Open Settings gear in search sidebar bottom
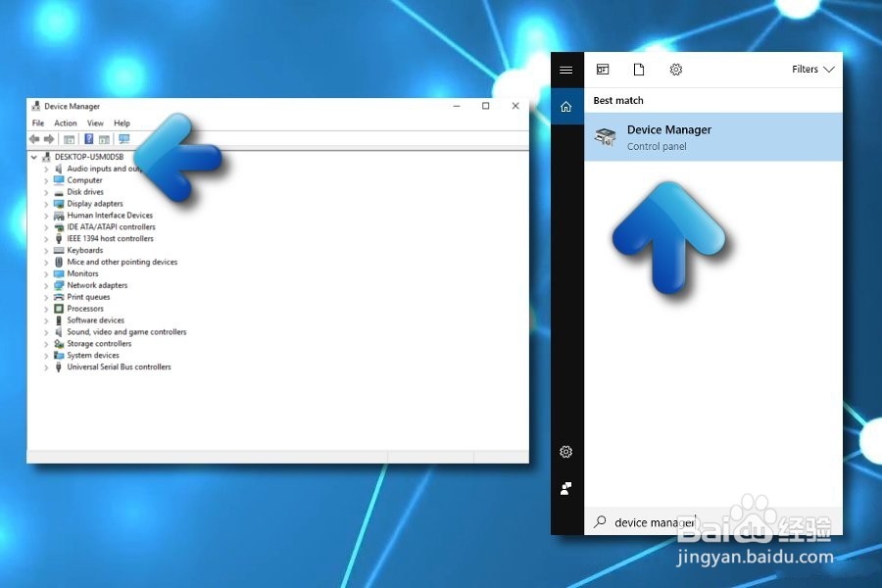This screenshot has height=588, width=882. coord(566,452)
